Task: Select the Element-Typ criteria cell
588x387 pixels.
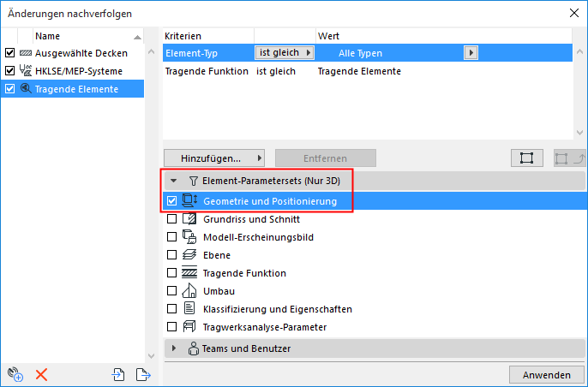Action: point(191,53)
